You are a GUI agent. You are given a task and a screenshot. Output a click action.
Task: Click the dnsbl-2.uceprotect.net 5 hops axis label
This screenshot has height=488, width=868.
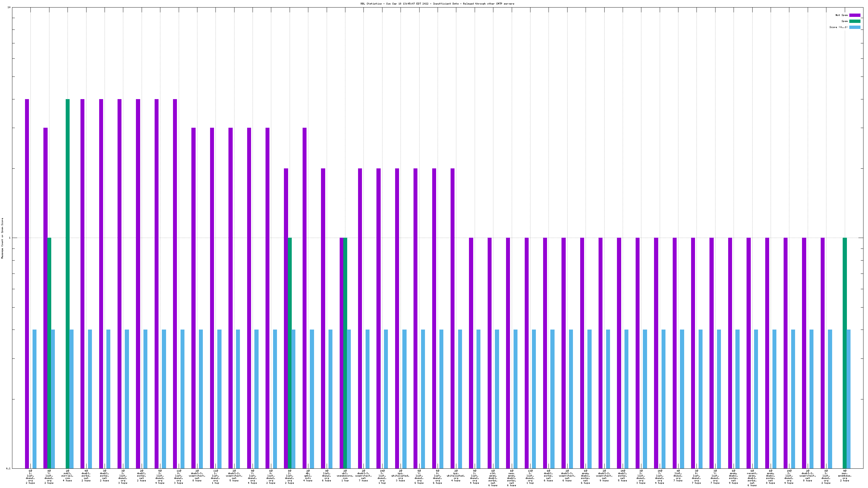pyautogui.click(x=234, y=476)
